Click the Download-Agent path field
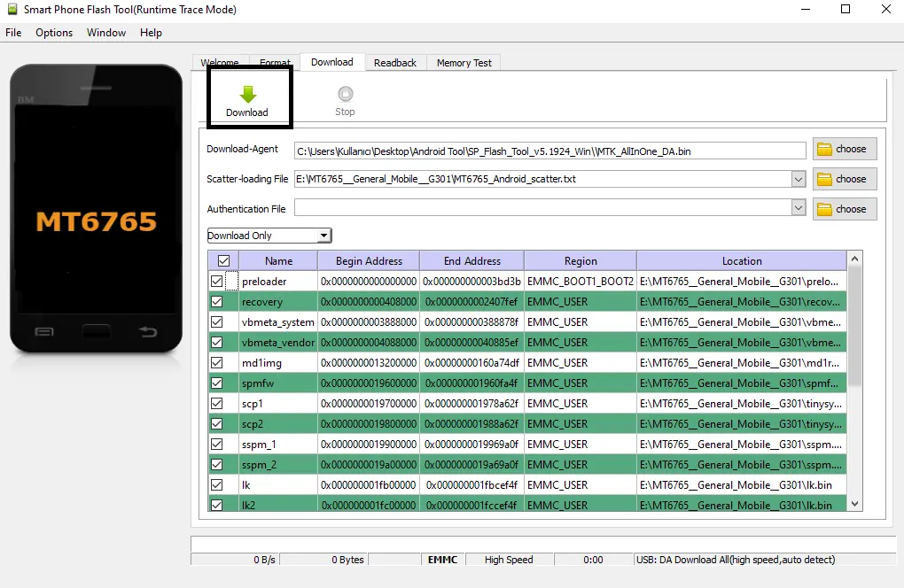Screen dimensions: 904x588 pyautogui.click(x=550, y=151)
